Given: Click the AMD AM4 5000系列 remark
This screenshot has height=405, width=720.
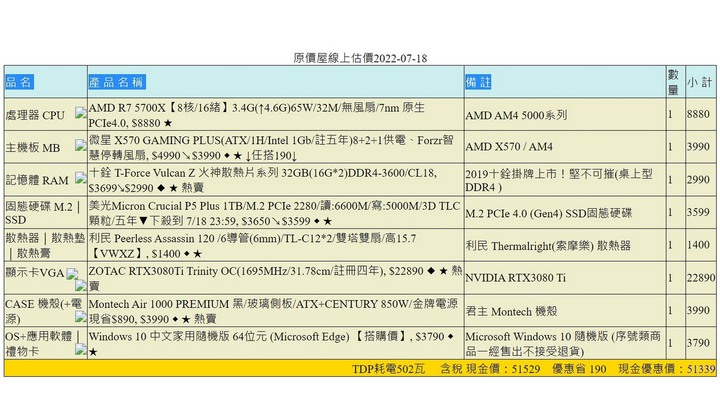Looking at the screenshot, I should (516, 115).
